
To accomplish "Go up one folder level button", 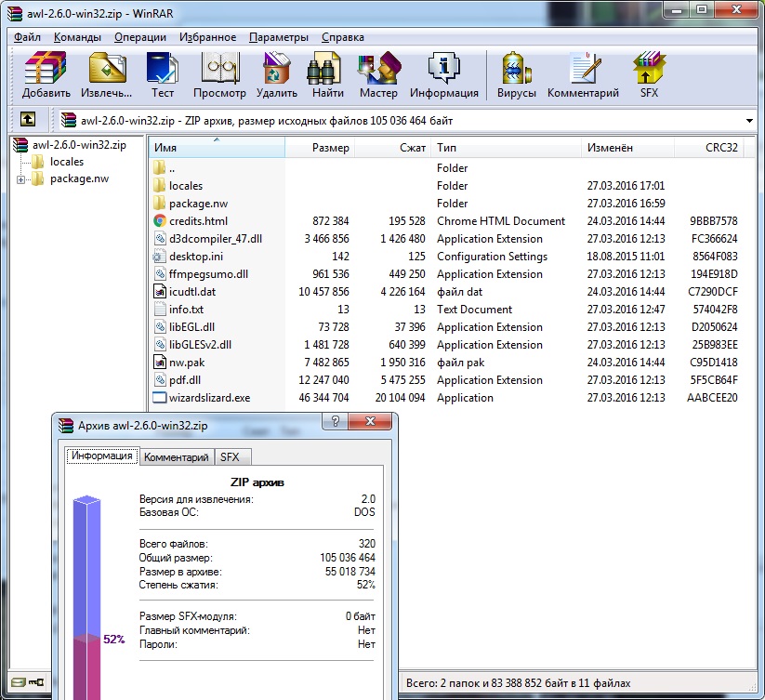I will pos(28,119).
